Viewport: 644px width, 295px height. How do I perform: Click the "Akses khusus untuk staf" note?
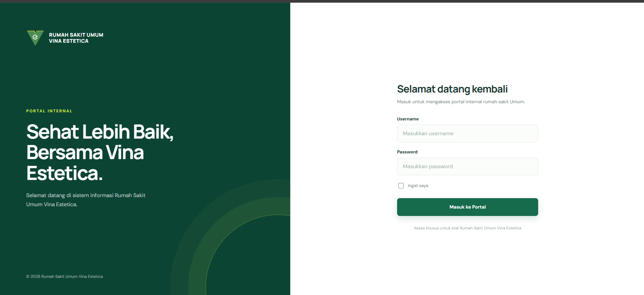(467, 228)
